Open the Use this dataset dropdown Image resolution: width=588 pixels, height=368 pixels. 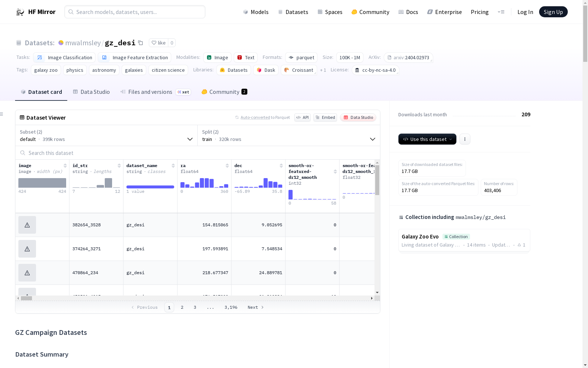427,139
